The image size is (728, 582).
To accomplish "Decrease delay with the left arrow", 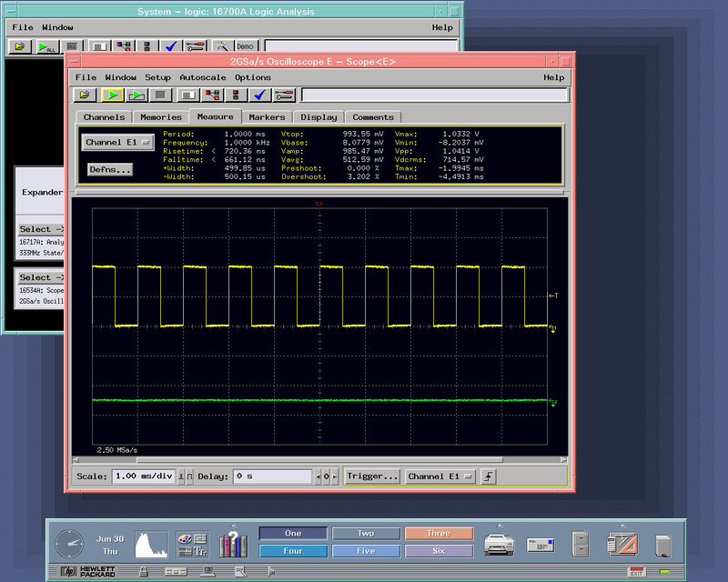I will (x=318, y=477).
